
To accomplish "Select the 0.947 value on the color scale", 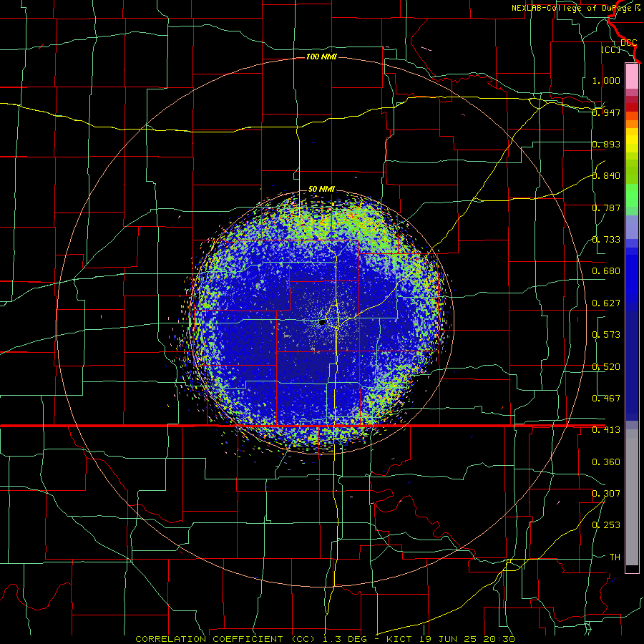I will pyautogui.click(x=606, y=112).
